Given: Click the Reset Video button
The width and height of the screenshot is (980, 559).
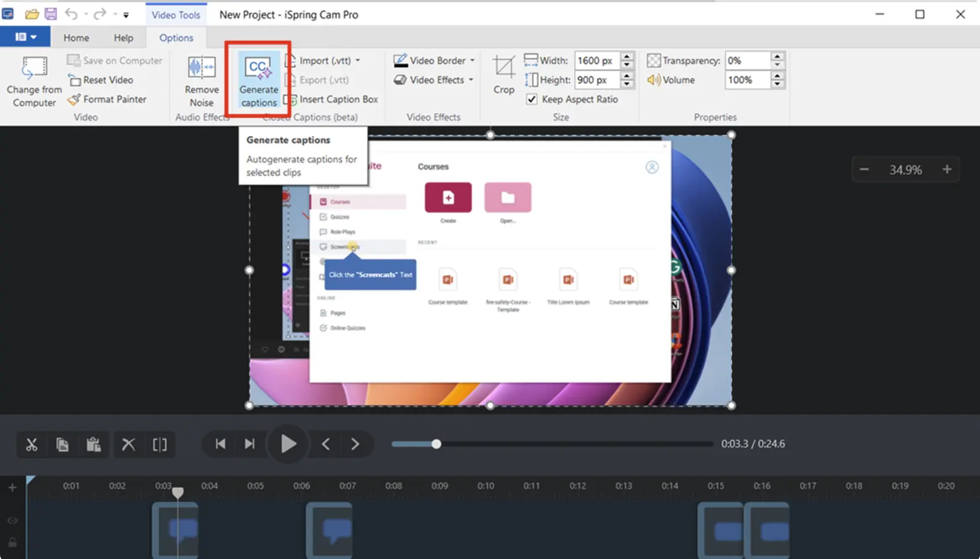Looking at the screenshot, I should [x=101, y=80].
